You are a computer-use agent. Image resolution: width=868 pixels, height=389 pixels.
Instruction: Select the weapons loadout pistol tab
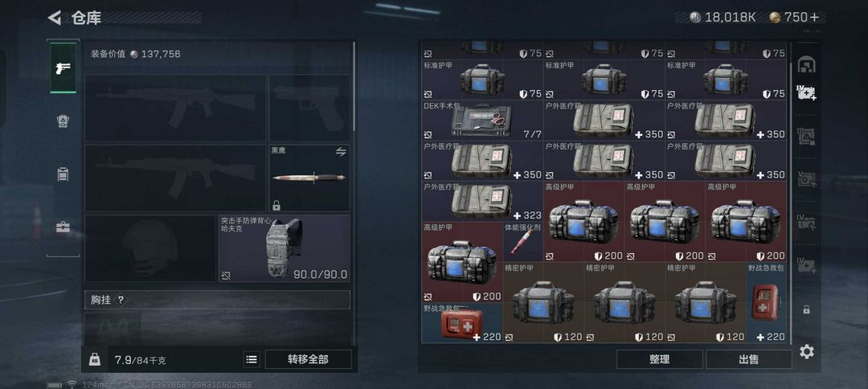coord(63,68)
